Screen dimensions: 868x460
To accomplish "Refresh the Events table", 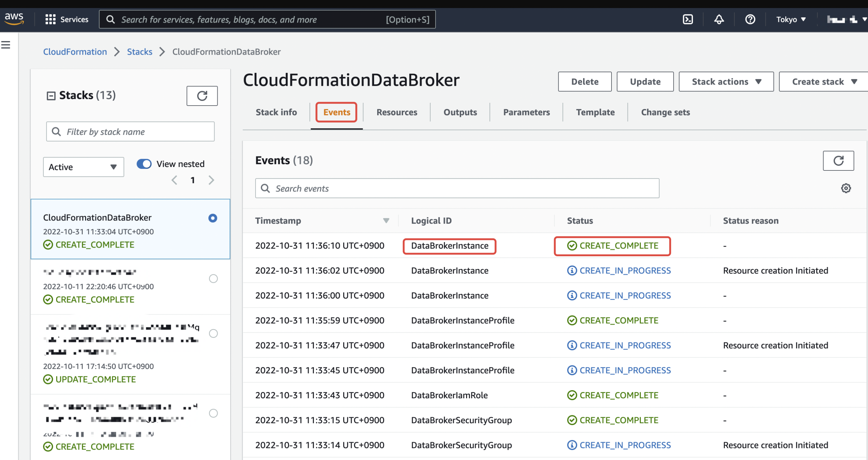I will click(838, 161).
